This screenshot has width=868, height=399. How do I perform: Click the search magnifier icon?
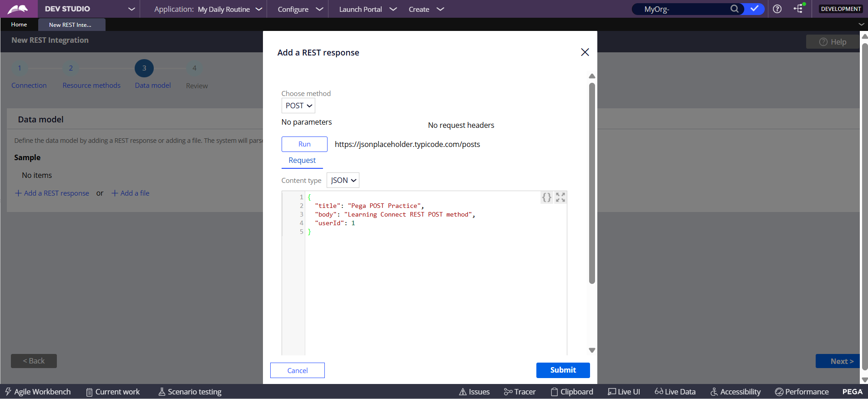734,9
